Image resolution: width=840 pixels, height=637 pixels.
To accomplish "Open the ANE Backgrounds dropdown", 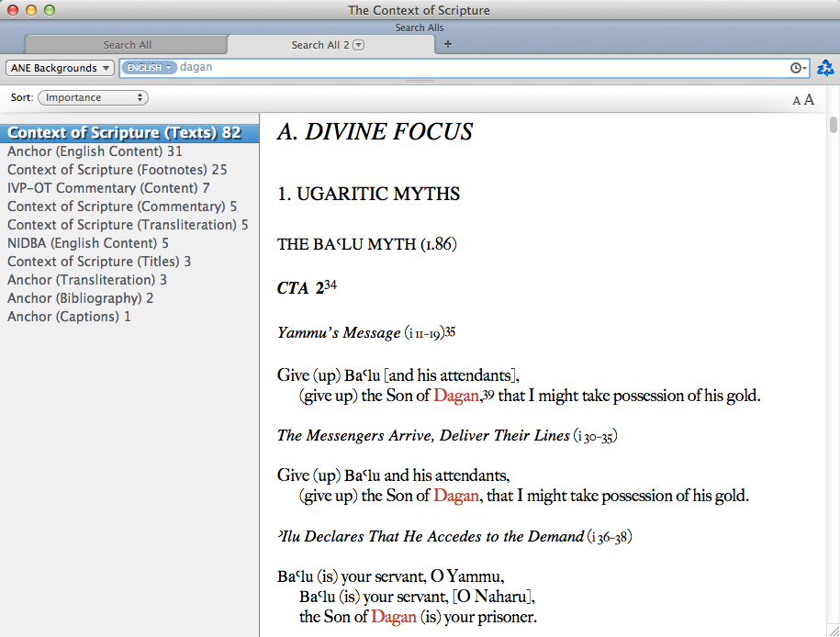I will click(60, 68).
